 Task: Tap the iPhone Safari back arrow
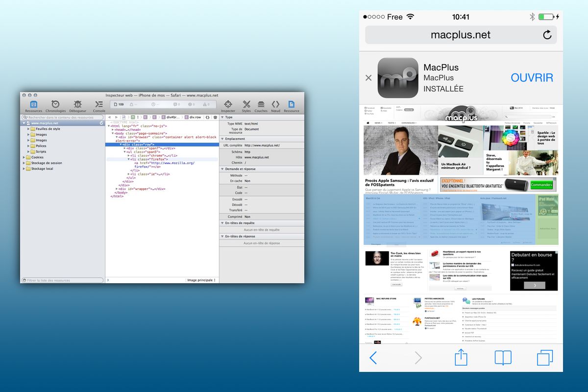[373, 358]
